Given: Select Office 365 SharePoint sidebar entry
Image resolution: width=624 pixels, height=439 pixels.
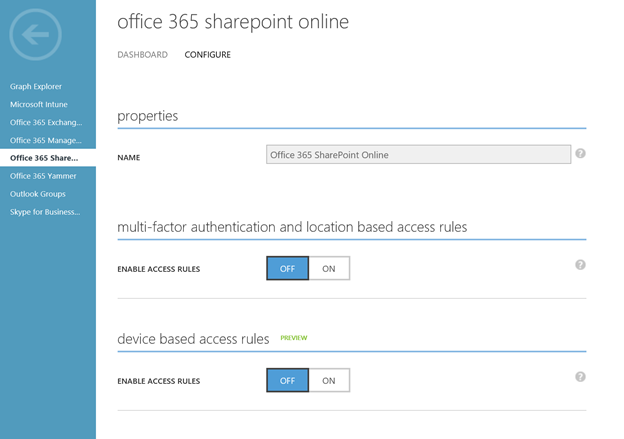Looking at the screenshot, I should tap(48, 158).
